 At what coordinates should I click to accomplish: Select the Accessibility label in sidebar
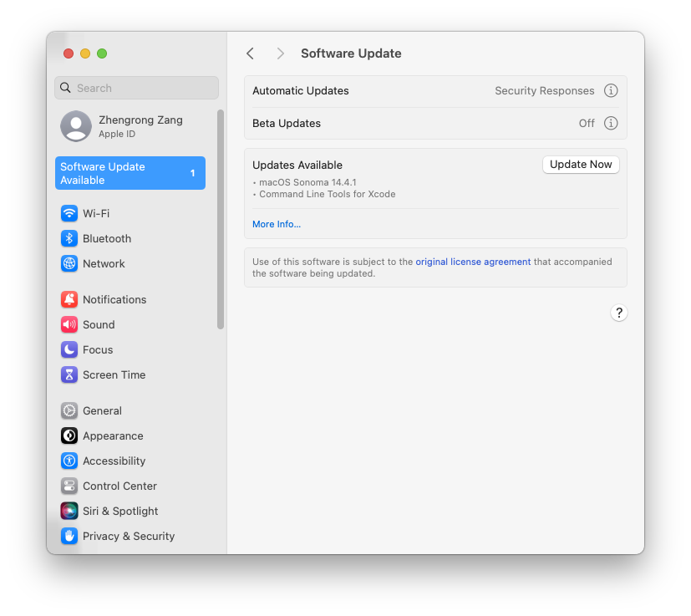(114, 461)
